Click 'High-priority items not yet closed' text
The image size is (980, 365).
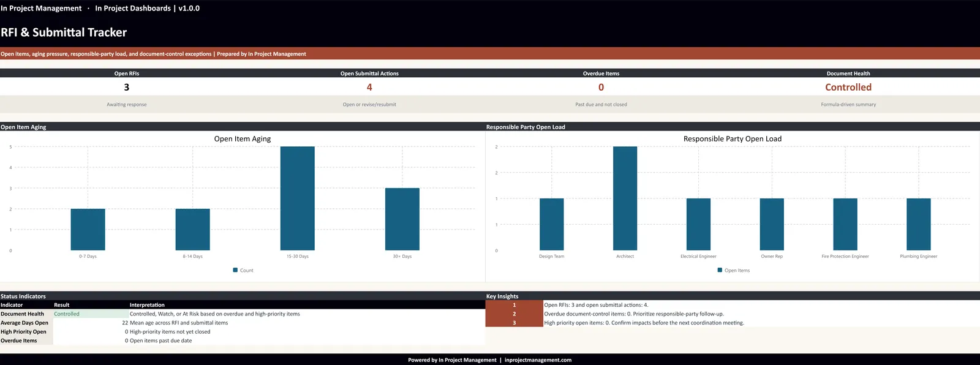pyautogui.click(x=170, y=332)
